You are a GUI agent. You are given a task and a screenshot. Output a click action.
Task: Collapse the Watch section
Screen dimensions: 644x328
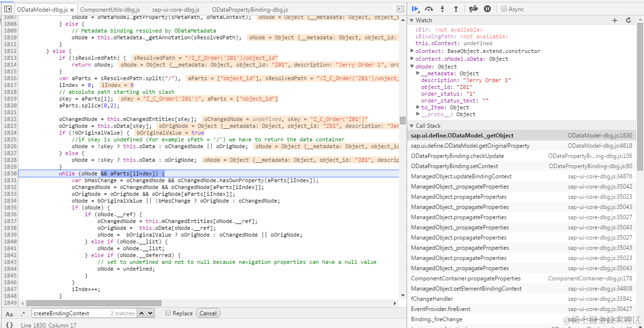click(x=411, y=20)
